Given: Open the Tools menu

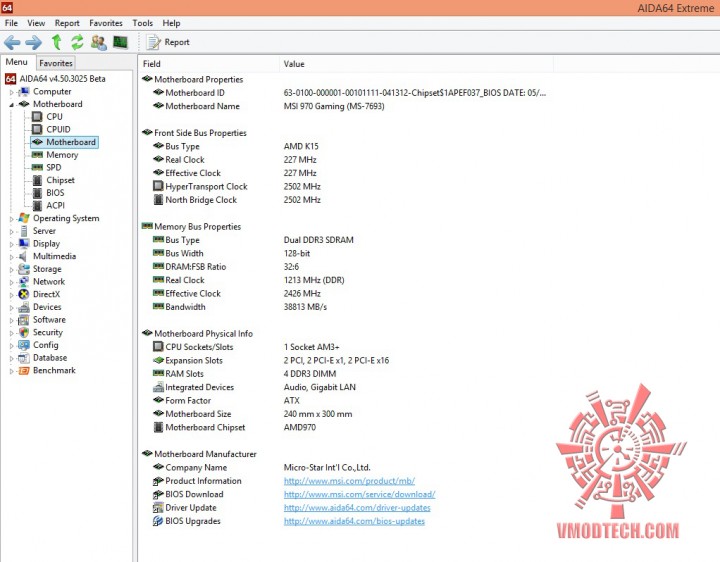Looking at the screenshot, I should coord(142,23).
